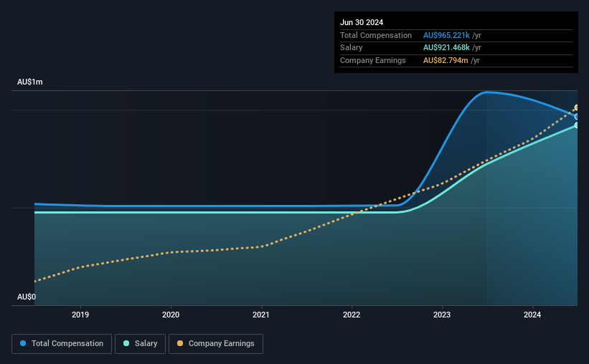This screenshot has height=364, width=589.
Task: Click the 2024 x-axis label
Action: click(x=532, y=315)
